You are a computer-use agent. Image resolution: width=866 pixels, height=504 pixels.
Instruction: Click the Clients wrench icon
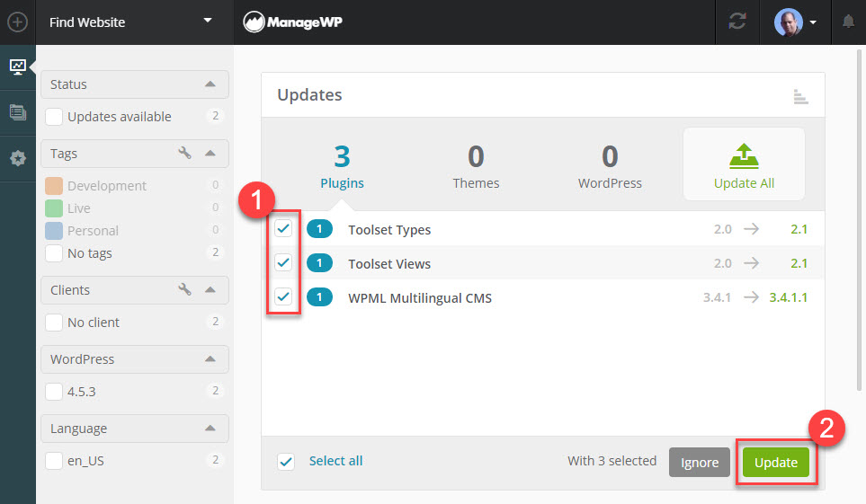[185, 290]
